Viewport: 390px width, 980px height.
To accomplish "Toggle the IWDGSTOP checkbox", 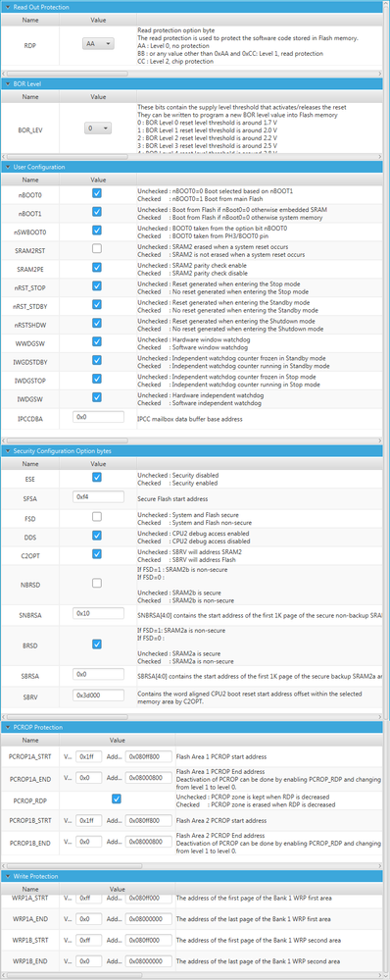I will click(x=97, y=379).
